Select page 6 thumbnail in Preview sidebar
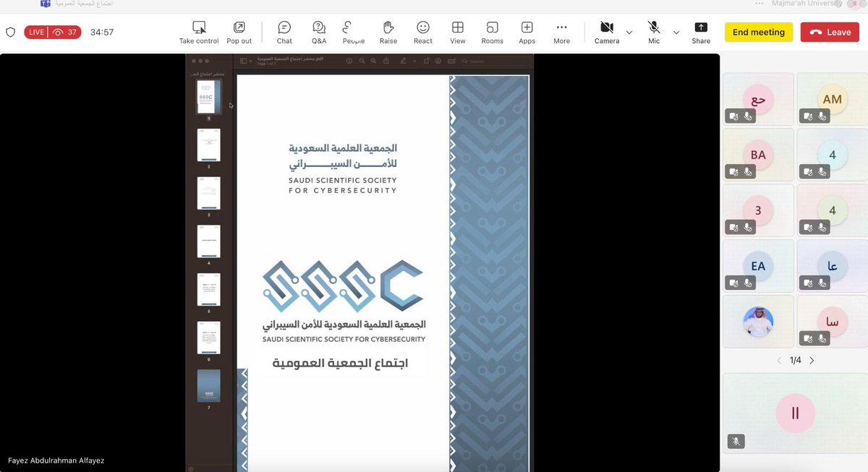This screenshot has height=472, width=868. pos(209,338)
